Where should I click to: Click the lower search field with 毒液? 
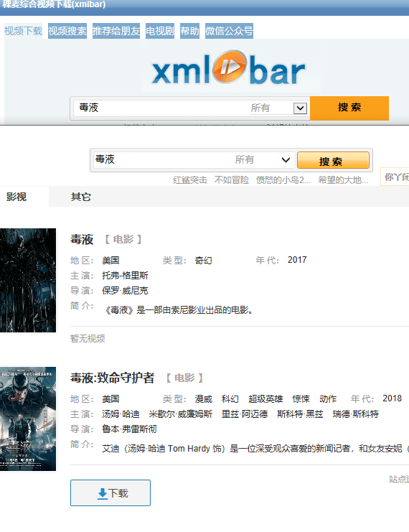click(x=163, y=159)
